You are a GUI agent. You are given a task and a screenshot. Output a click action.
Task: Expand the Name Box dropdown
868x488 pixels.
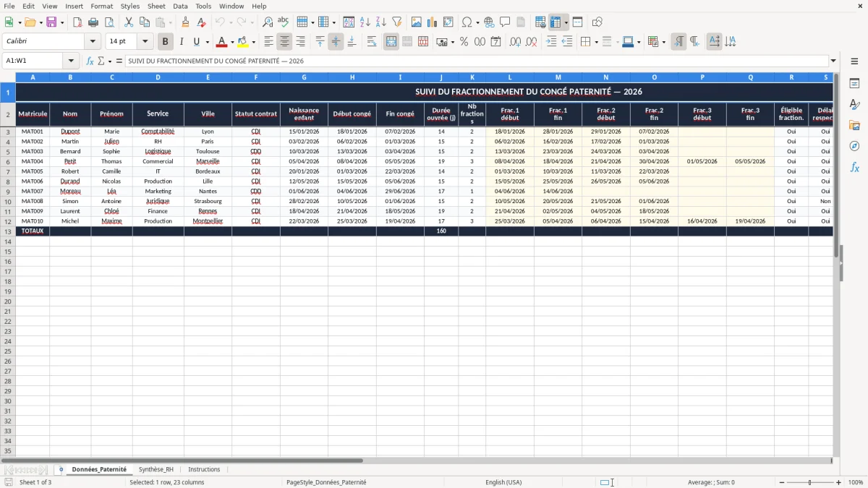click(71, 61)
